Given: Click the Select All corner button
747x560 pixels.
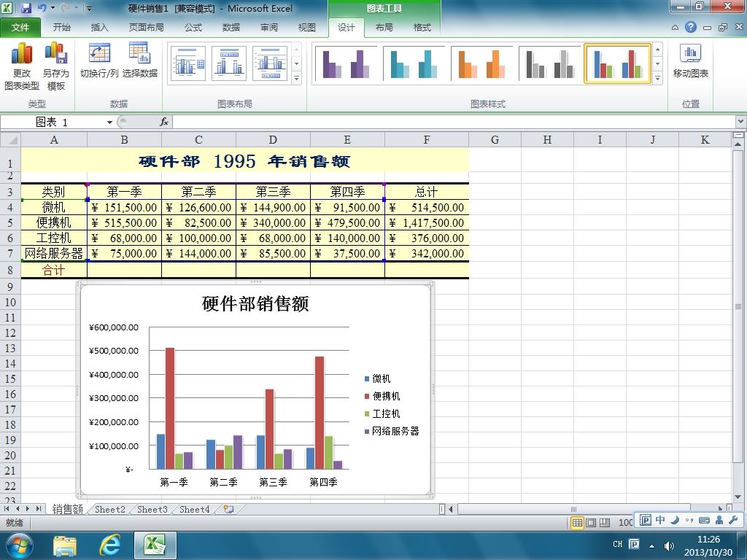Looking at the screenshot, I should point(10,139).
